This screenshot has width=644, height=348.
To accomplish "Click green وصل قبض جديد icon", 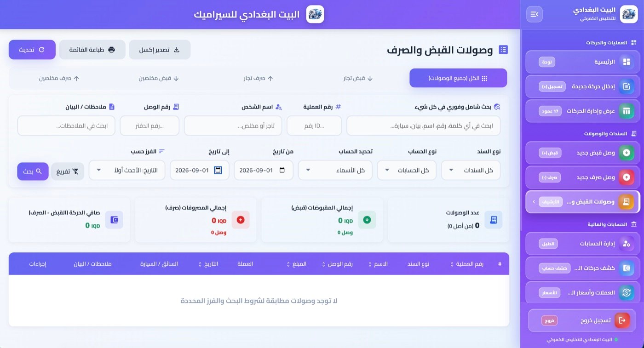I will (x=626, y=153).
